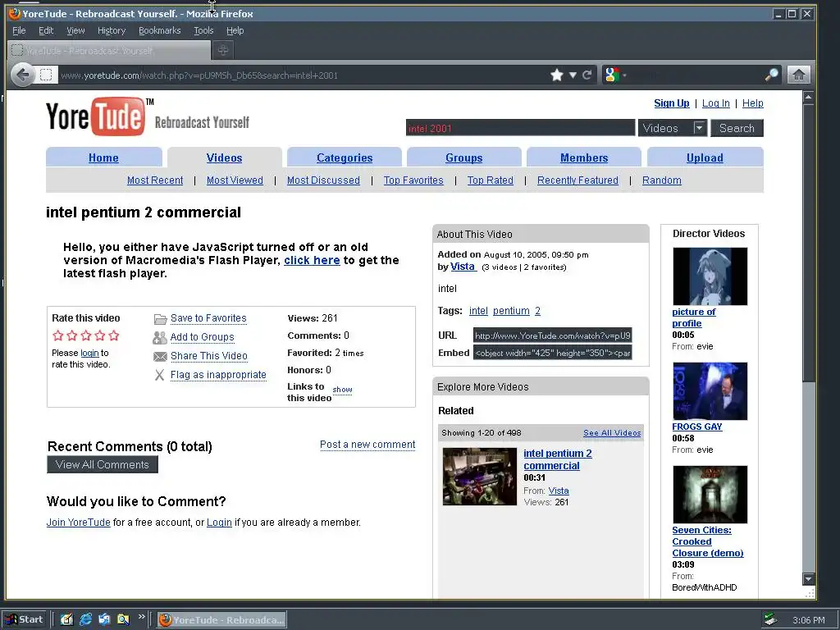Open the File menu
The image size is (840, 630).
(19, 30)
